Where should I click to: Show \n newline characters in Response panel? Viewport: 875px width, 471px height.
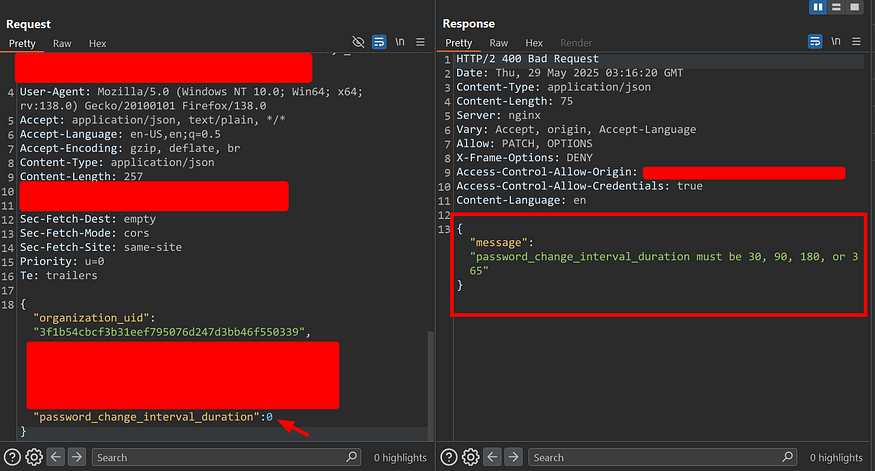836,43
